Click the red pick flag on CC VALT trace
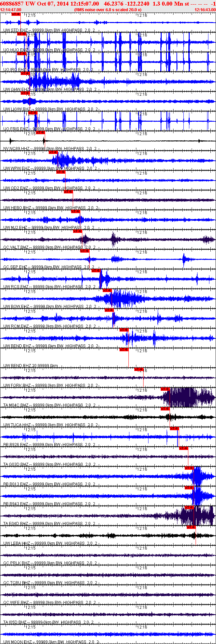216x644 pixels. click(x=77, y=231)
